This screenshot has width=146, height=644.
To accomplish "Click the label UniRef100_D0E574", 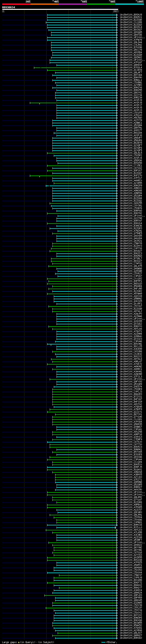I will (131, 387).
